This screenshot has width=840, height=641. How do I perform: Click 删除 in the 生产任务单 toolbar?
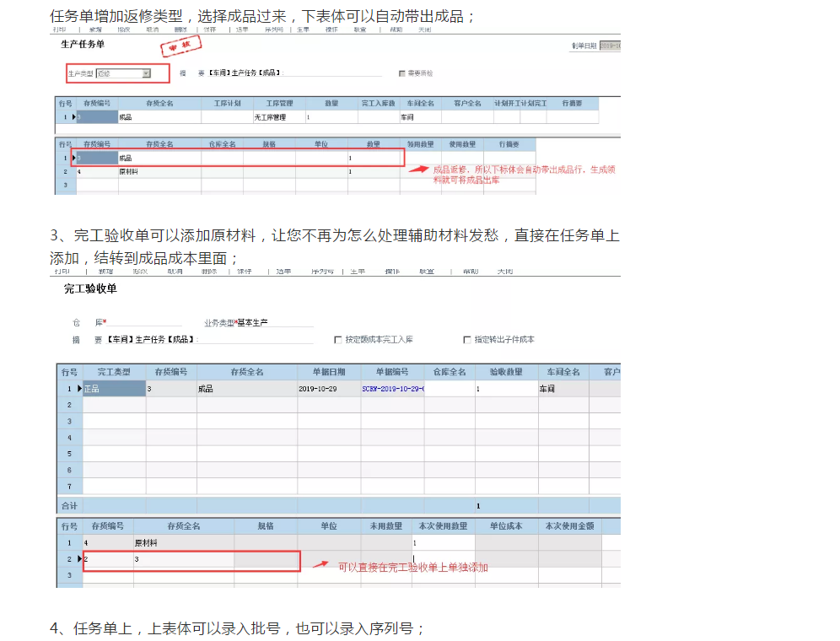click(x=180, y=30)
